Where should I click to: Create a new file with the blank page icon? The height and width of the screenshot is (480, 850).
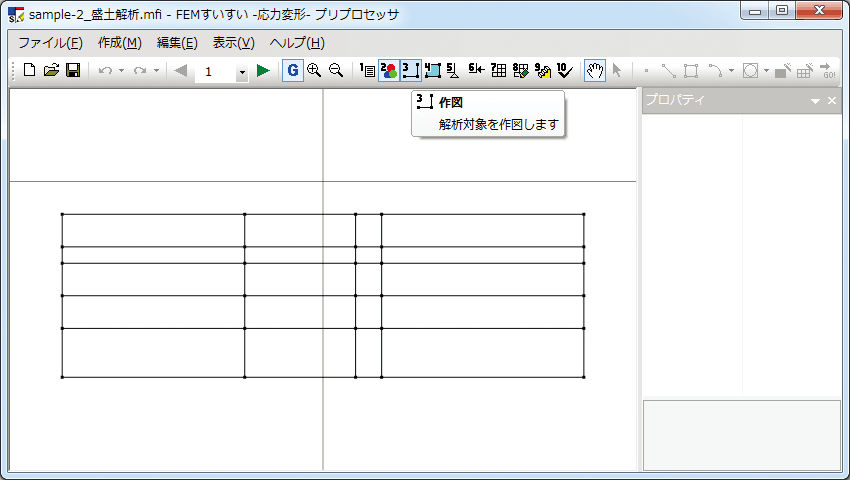coord(30,71)
